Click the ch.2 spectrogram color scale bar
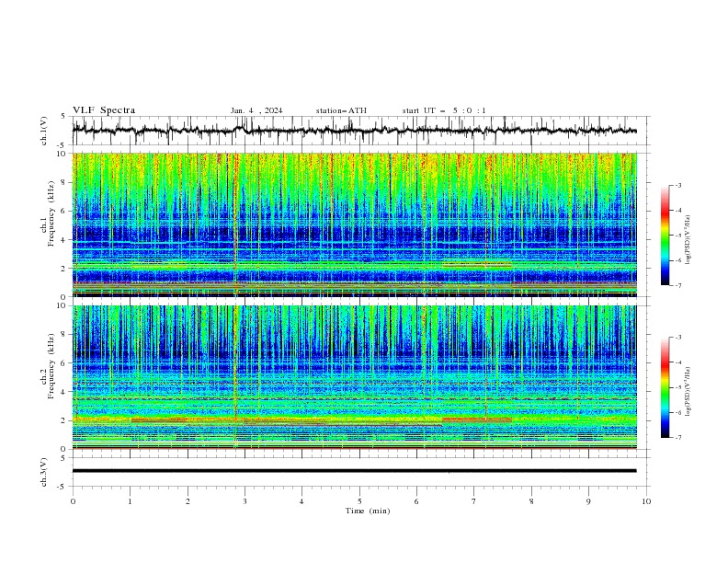Image resolution: width=728 pixels, height=563 pixels. point(665,387)
